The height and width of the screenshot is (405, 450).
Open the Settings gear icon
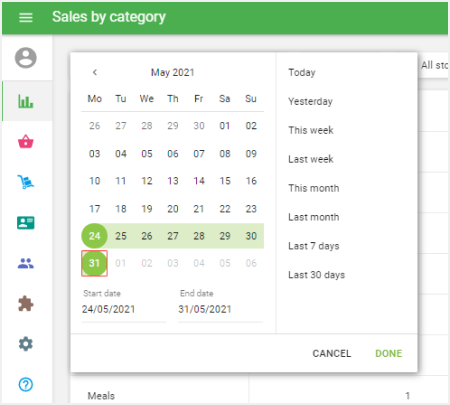tap(26, 344)
